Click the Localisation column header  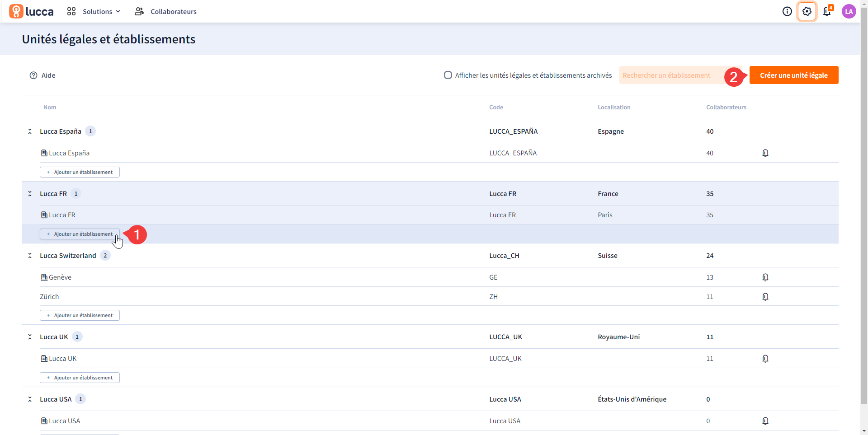point(614,108)
